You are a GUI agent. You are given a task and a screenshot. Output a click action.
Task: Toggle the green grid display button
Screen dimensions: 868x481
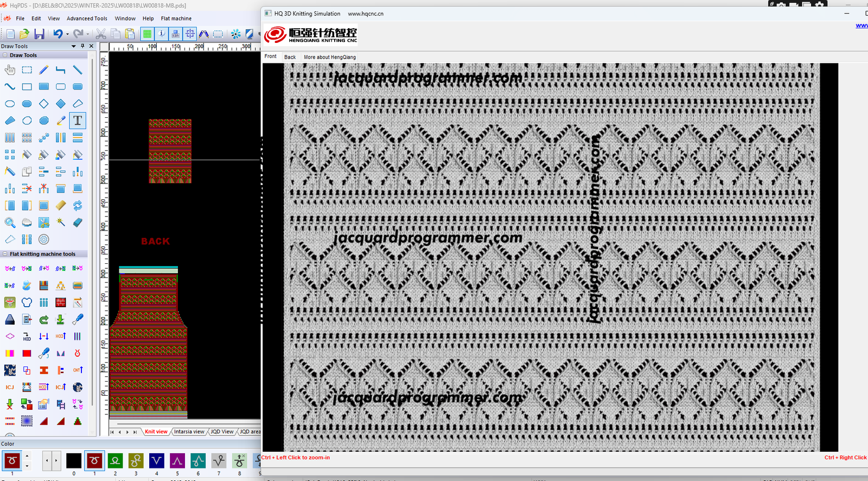tap(147, 34)
